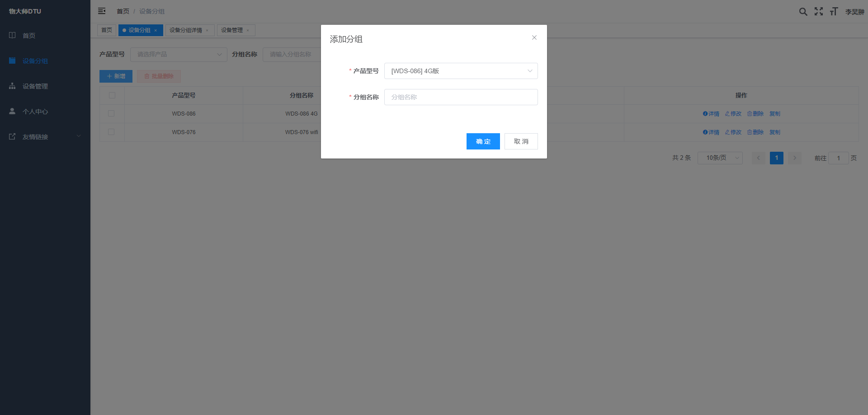Check the select-all checkbox in table header
868x415 pixels.
(112, 95)
